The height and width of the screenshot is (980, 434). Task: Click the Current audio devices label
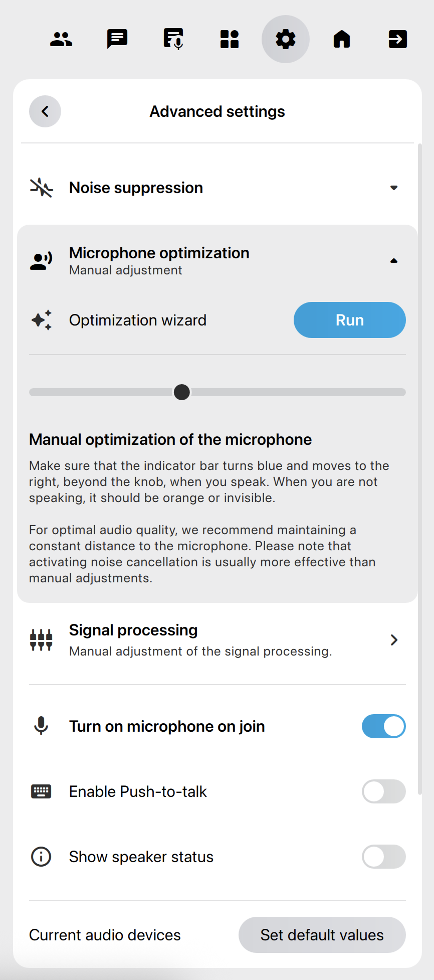[105, 935]
